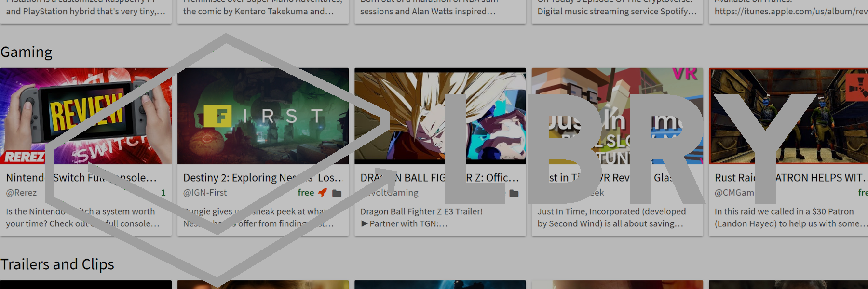868x289 pixels.
Task: Open the Destiny 2 IGN First thumbnail
Action: [x=263, y=116]
